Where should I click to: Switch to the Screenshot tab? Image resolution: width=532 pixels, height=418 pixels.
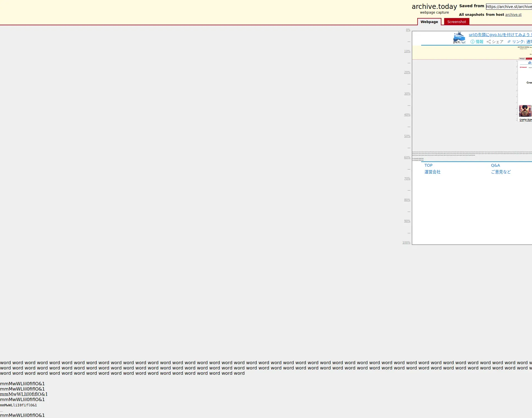[x=456, y=22]
